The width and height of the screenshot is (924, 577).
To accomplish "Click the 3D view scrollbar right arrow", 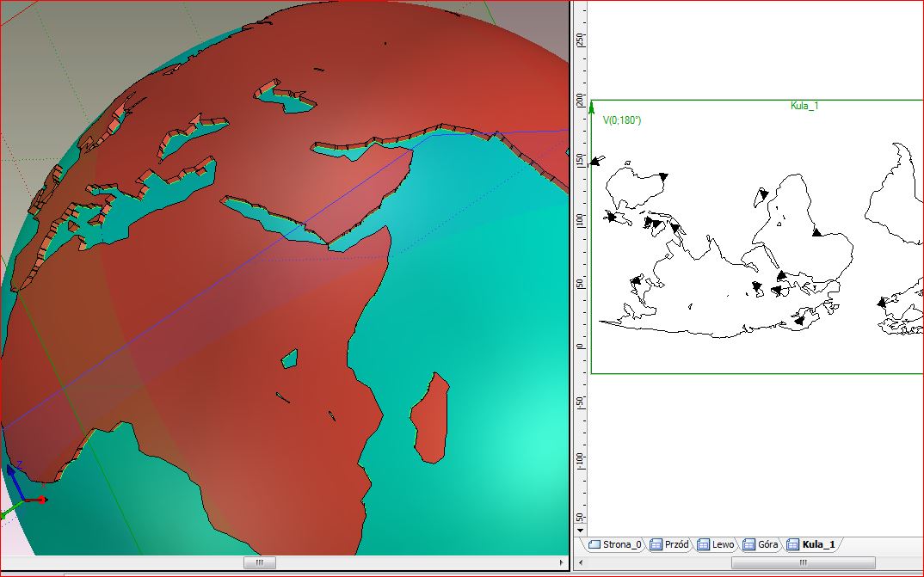I will pos(562,562).
